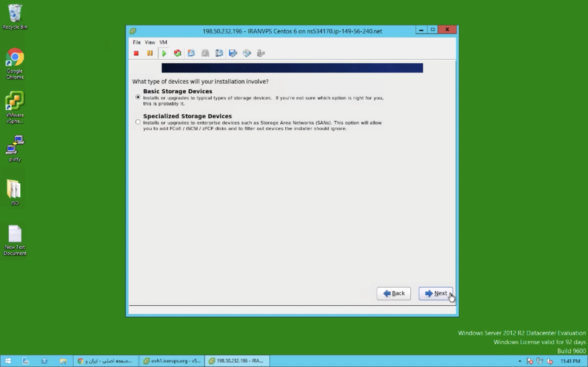Click the green Power On play icon
This screenshot has width=588, height=367.
[164, 53]
